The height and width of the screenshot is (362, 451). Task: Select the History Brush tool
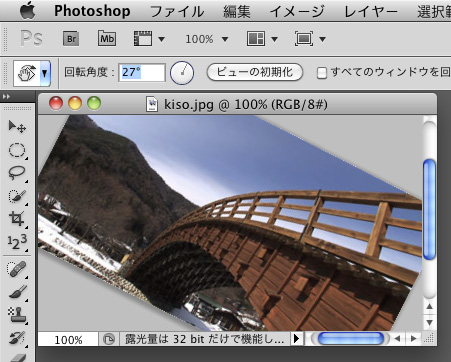[x=17, y=337]
